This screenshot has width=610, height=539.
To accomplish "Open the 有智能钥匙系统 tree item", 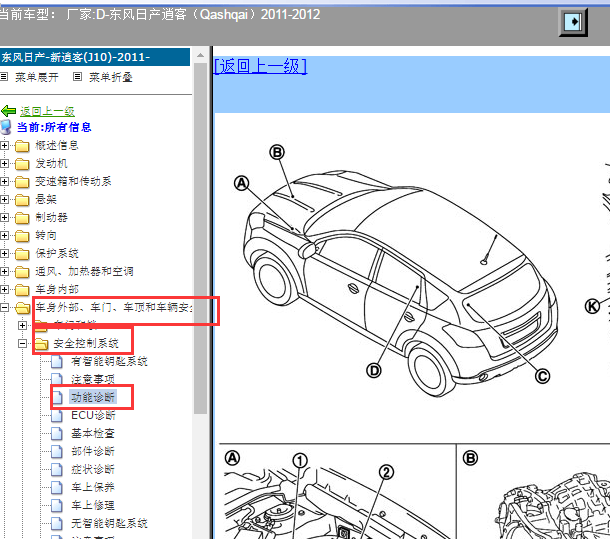I will click(109, 362).
